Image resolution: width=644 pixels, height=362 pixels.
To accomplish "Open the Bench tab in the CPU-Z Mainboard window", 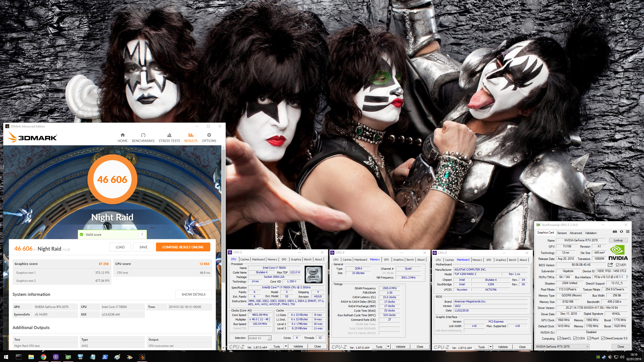I will (x=512, y=260).
